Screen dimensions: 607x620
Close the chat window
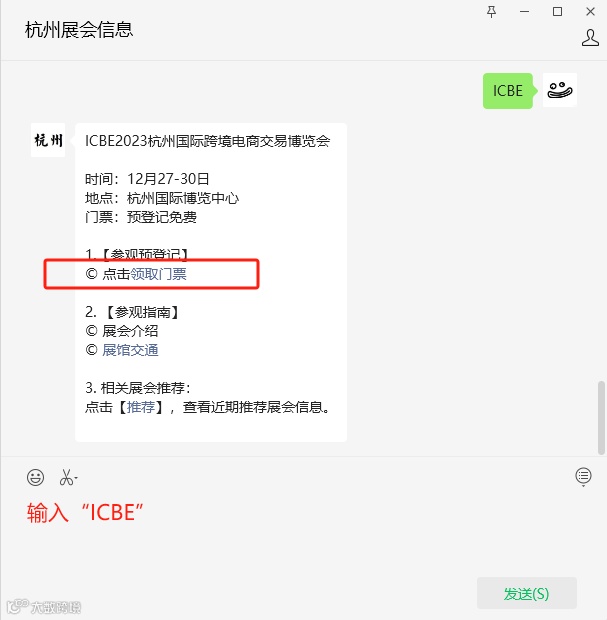[590, 12]
